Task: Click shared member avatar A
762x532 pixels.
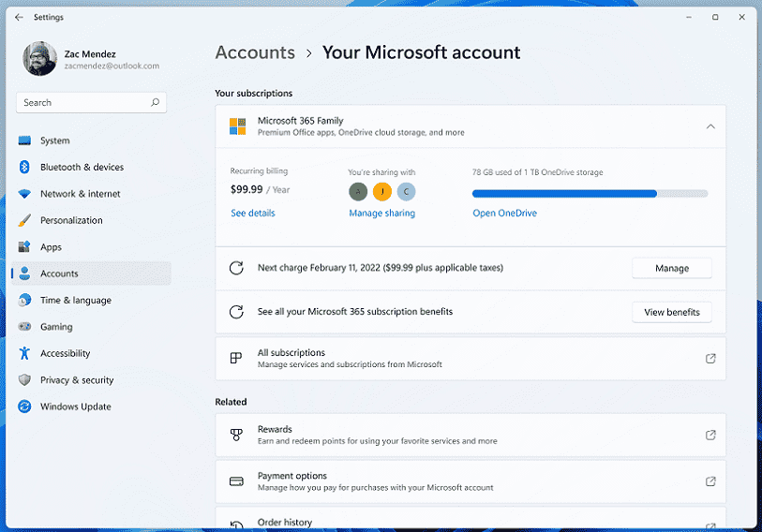Action: [x=358, y=191]
